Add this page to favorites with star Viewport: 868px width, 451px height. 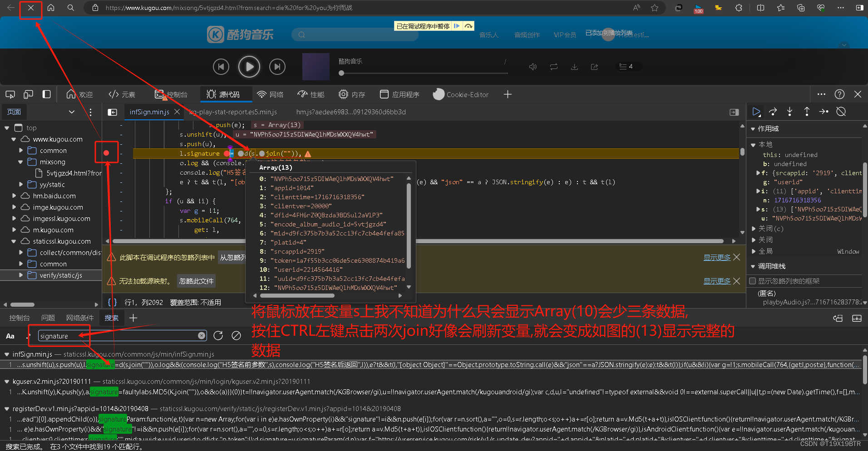(x=655, y=8)
